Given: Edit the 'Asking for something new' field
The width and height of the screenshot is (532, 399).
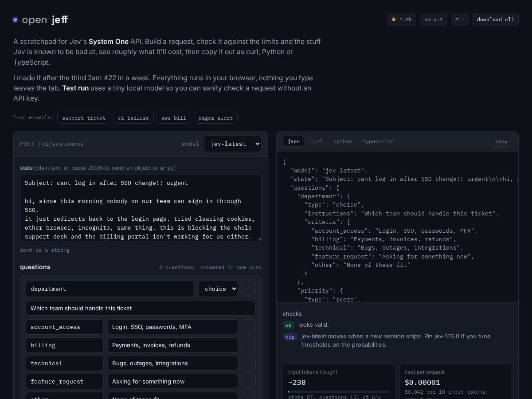Looking at the screenshot, I should [172, 381].
